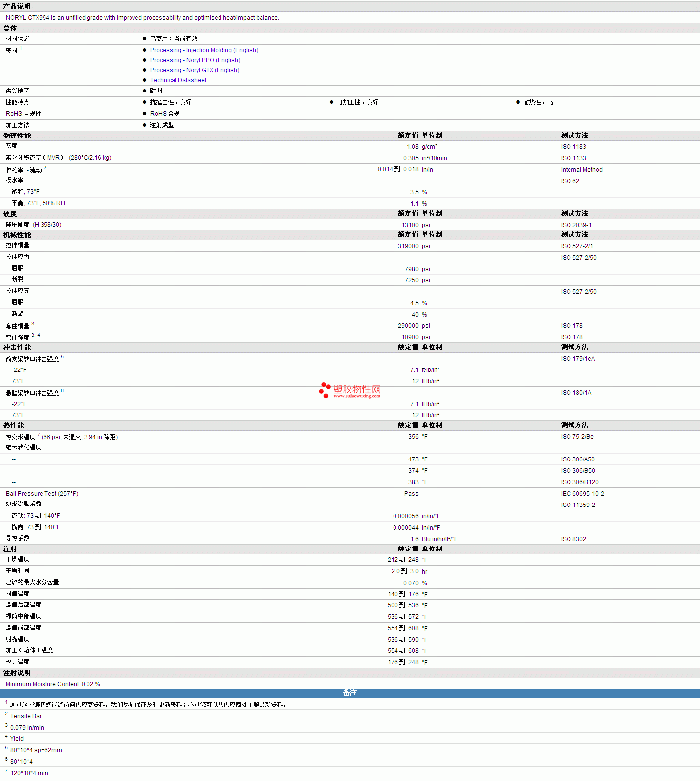Select ISO 179/1eA test method
Screen dimensions: 700x781
point(578,359)
